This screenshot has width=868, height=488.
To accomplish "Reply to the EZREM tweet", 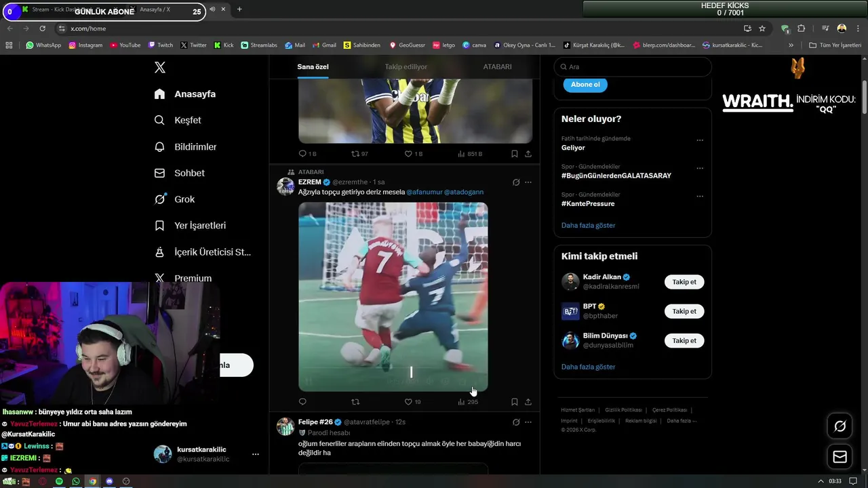I will pyautogui.click(x=302, y=402).
